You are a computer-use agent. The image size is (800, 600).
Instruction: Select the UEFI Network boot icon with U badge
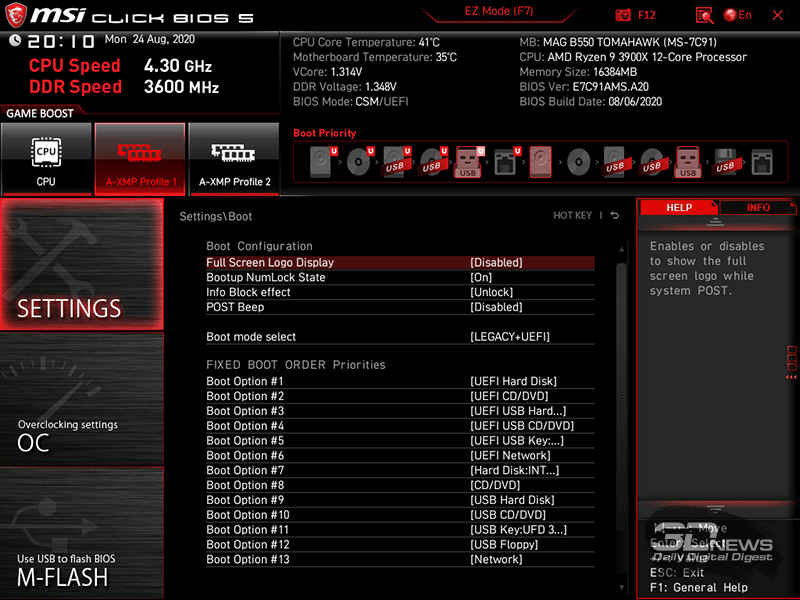[507, 162]
